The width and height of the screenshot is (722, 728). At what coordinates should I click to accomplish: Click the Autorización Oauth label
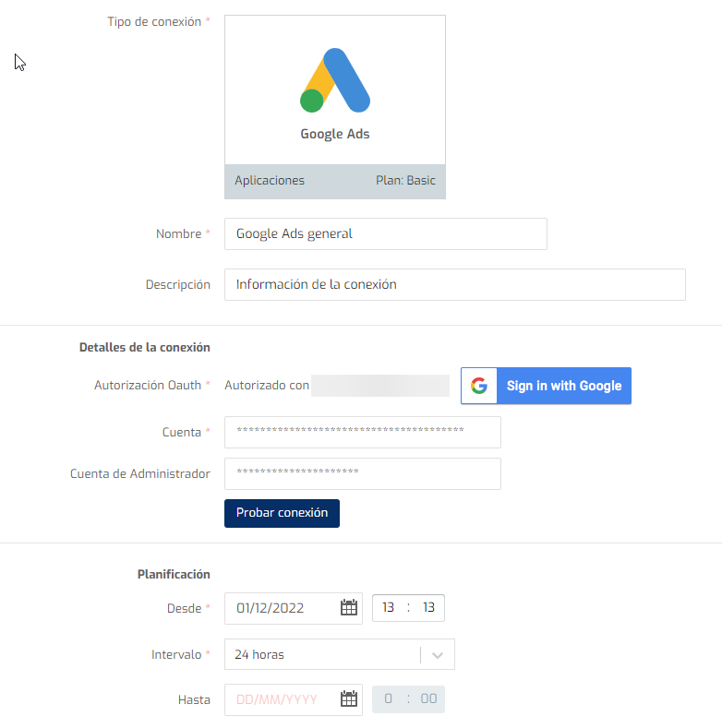[148, 386]
